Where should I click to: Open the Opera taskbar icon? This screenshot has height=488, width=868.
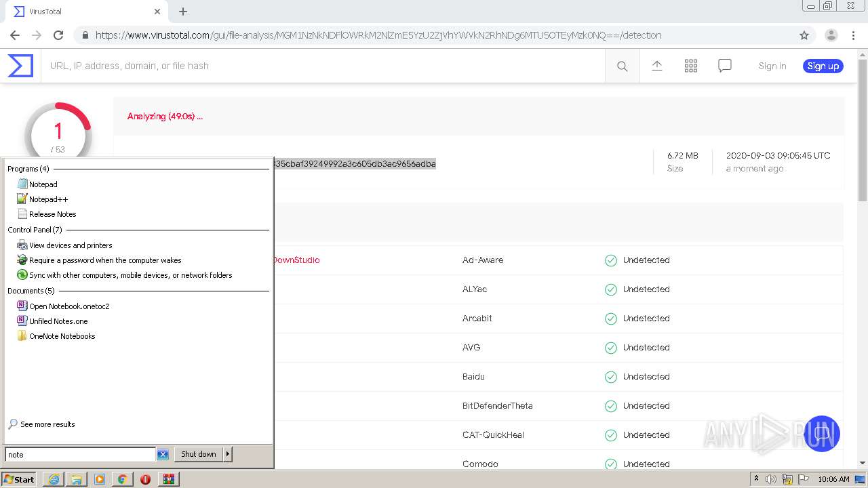(145, 479)
